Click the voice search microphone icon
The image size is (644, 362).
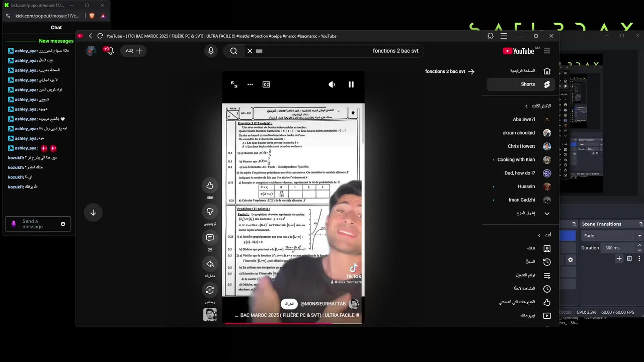coord(211,51)
